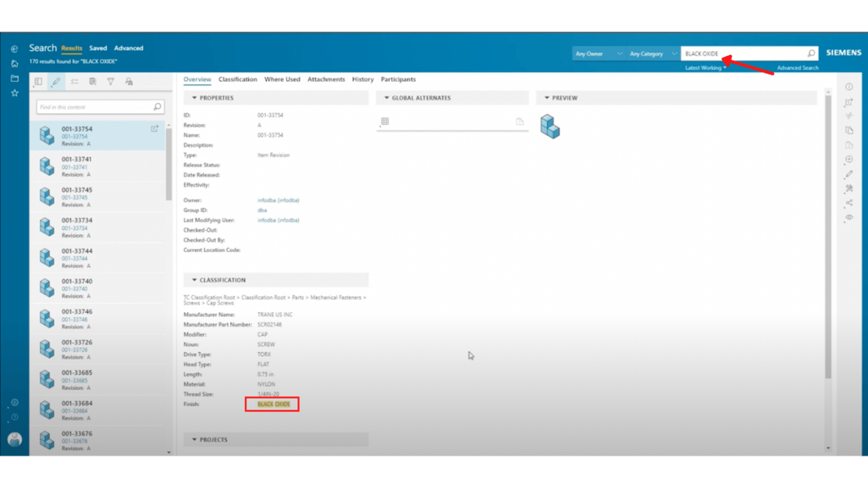Open the checklist icon in the results toolbar
The image size is (868, 488).
click(74, 81)
